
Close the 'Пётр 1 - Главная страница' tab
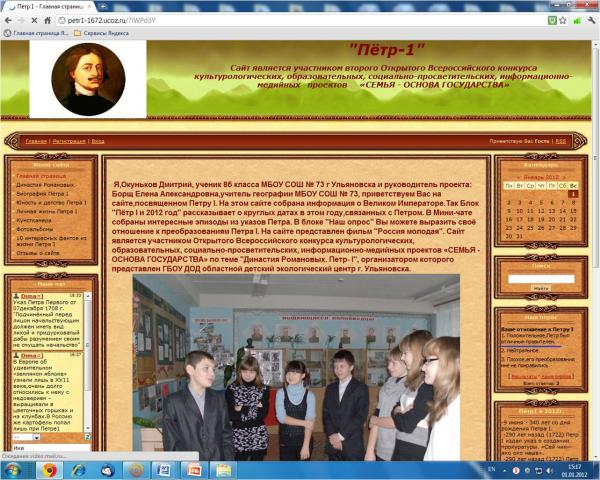[x=90, y=7]
